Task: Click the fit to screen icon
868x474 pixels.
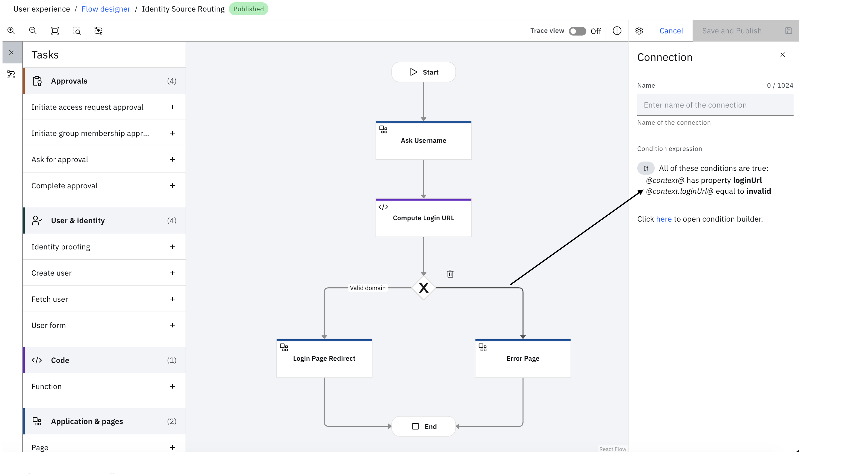Action: (55, 31)
